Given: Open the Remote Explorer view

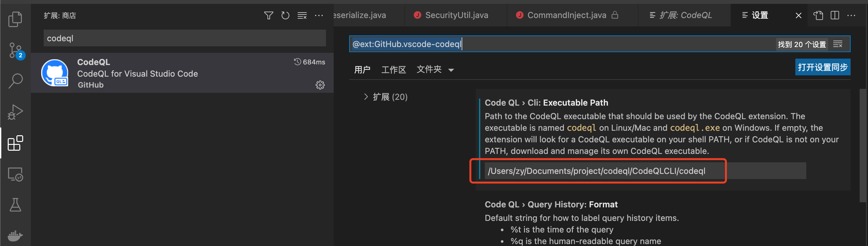Looking at the screenshot, I should (x=15, y=174).
